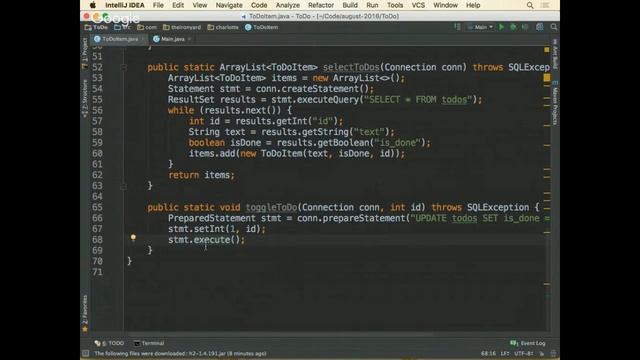
Task: Open the Window menu
Action: pos(445,5)
